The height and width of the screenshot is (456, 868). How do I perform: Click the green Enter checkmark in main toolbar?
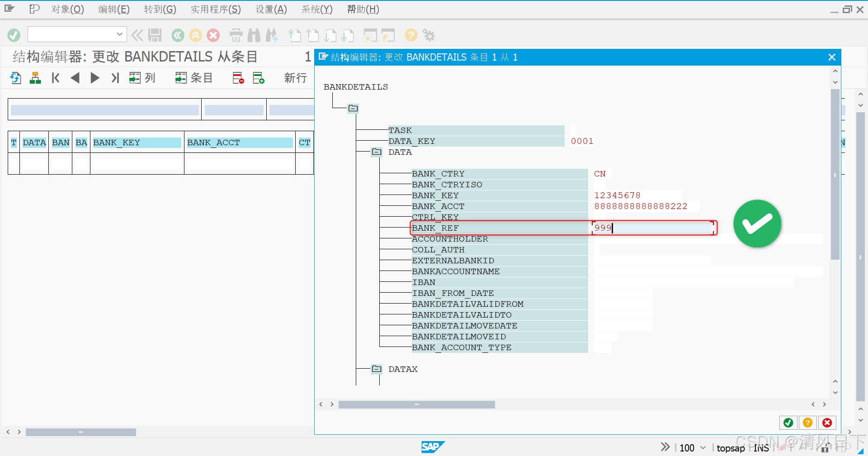(x=14, y=35)
